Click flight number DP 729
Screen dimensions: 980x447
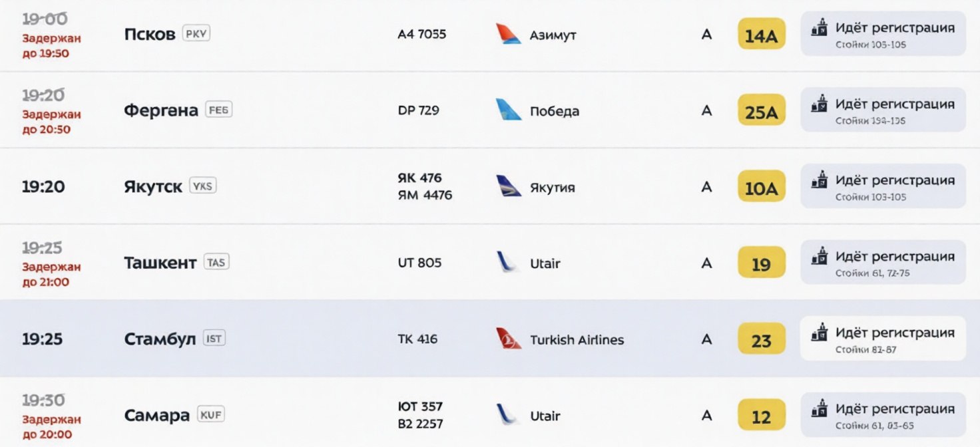click(x=418, y=110)
